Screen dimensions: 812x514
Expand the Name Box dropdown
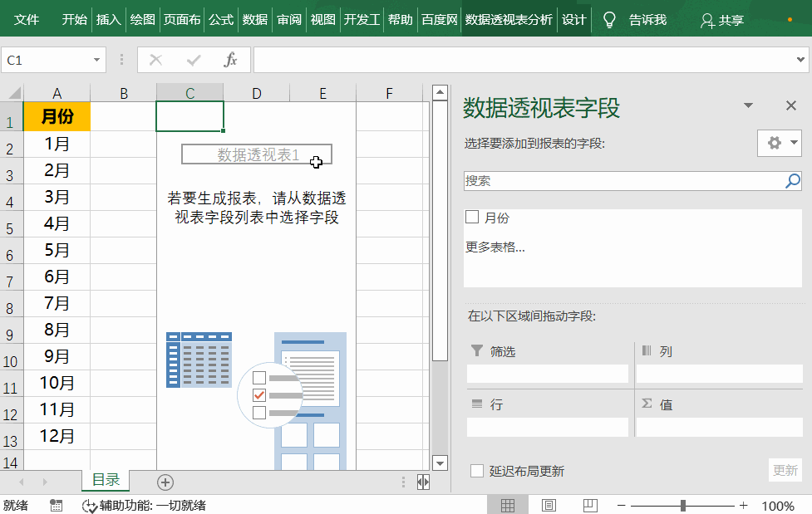[x=96, y=60]
